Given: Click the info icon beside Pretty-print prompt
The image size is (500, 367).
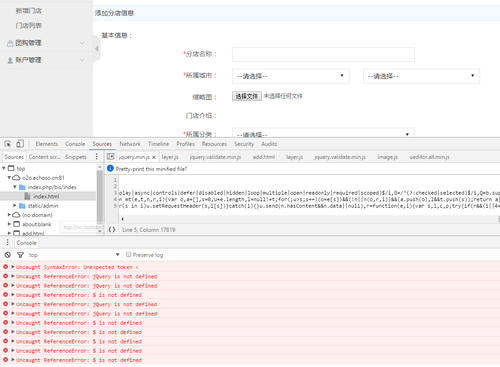Looking at the screenshot, I should [110, 169].
